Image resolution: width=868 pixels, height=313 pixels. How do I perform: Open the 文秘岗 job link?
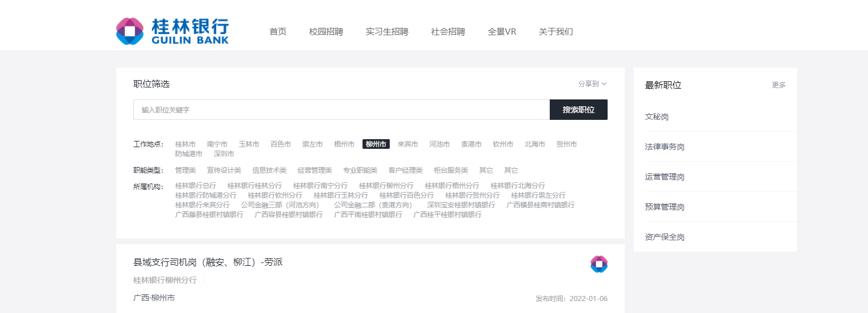(656, 117)
